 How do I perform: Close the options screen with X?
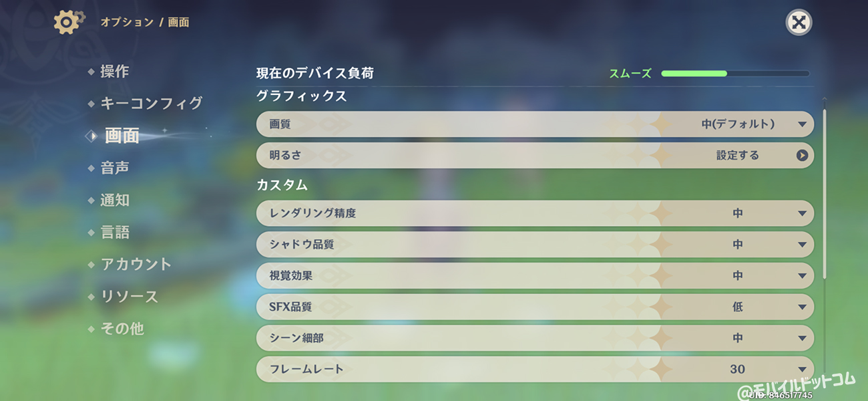coord(798,23)
